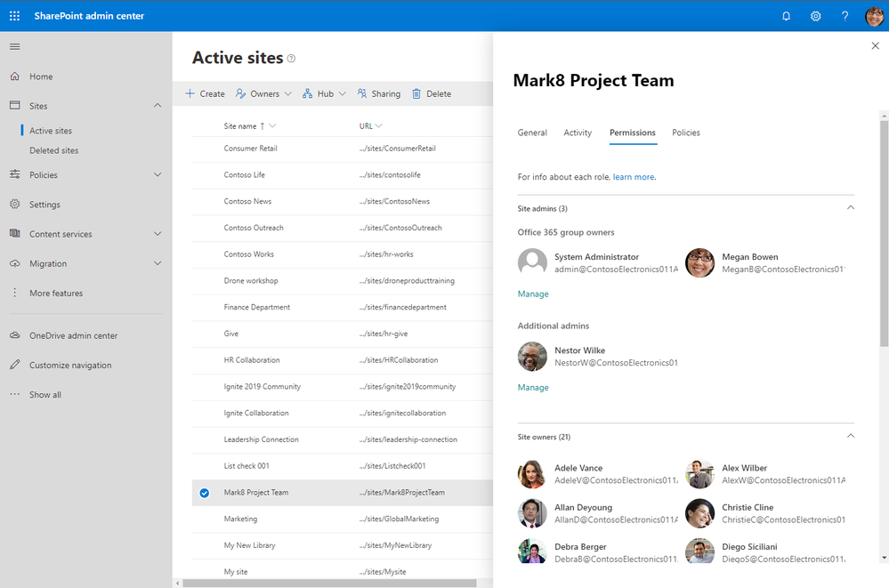Collapse the Sites navigation group
Viewport: 889px width, 588px height.
tap(158, 106)
